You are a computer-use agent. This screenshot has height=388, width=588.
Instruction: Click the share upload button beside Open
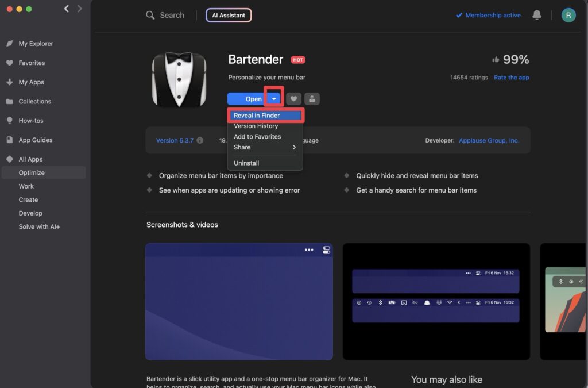(312, 99)
